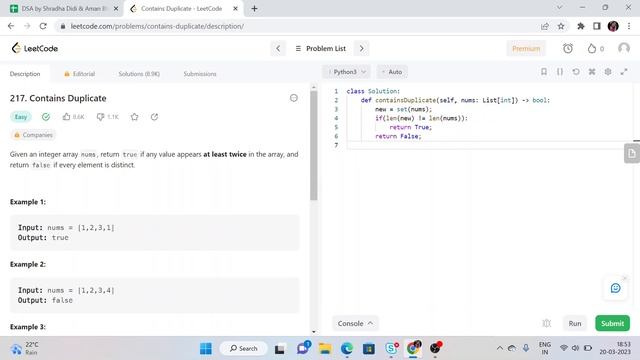Click the browser back button
The image size is (640, 360).
(11, 26)
